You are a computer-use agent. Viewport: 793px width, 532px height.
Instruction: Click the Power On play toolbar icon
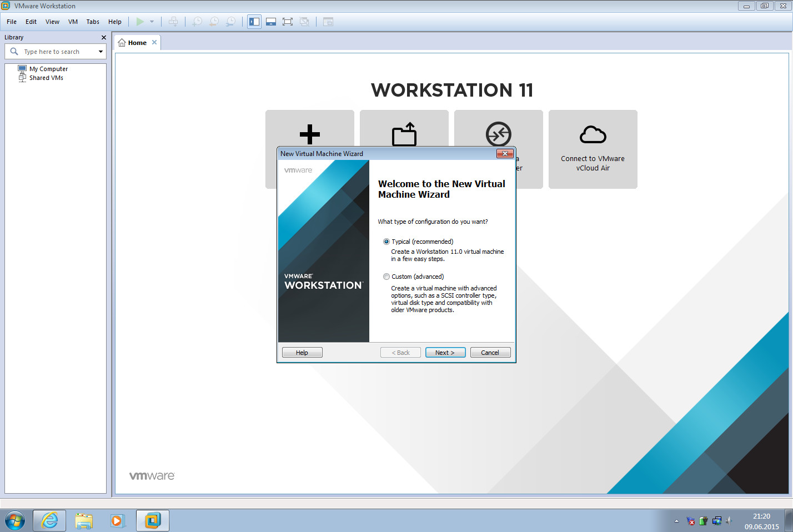pos(140,22)
